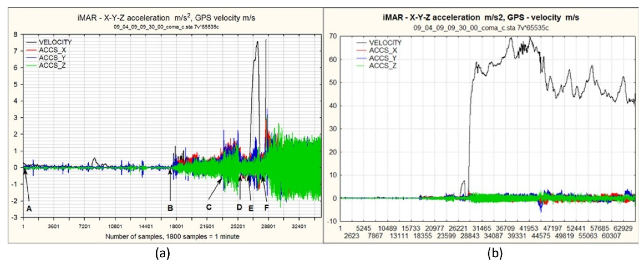Click lower-row x-axis tick 2623 in chart (b)
The image size is (644, 267).
(x=352, y=236)
